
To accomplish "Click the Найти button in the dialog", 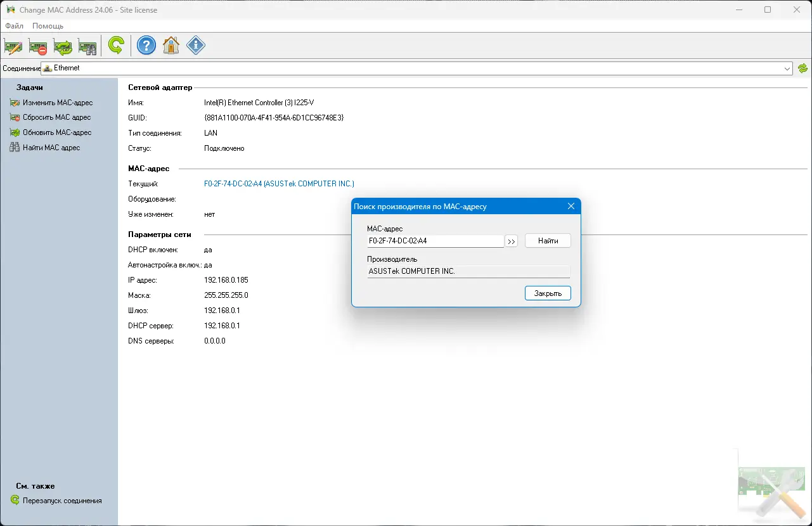I will pos(548,241).
